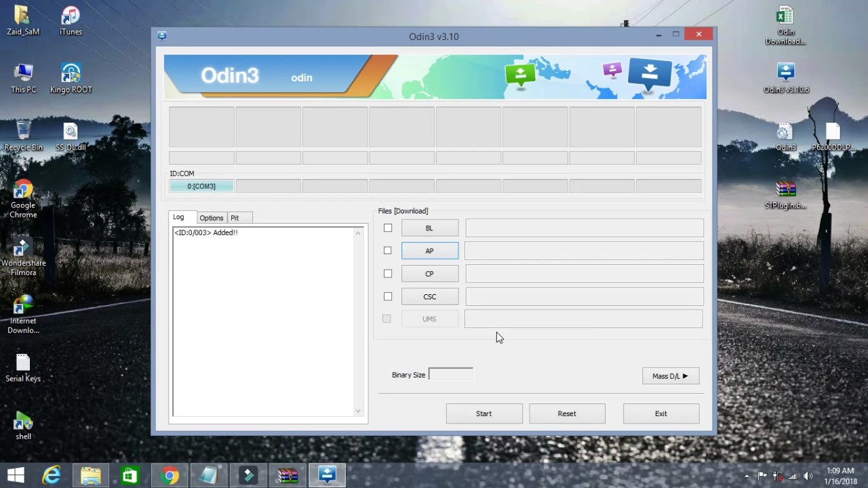This screenshot has height=488, width=868.
Task: Click the disabled UMS checkbox
Action: coord(387,319)
